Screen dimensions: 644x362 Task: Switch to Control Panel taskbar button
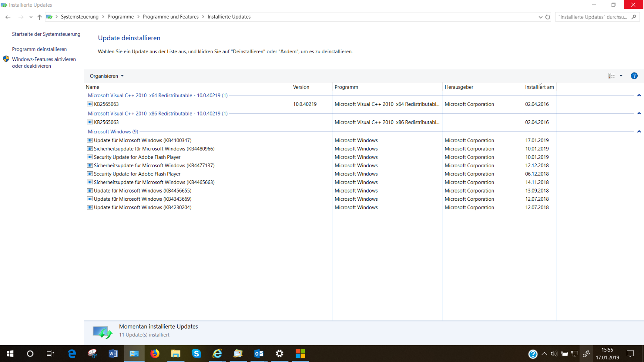coord(134,353)
